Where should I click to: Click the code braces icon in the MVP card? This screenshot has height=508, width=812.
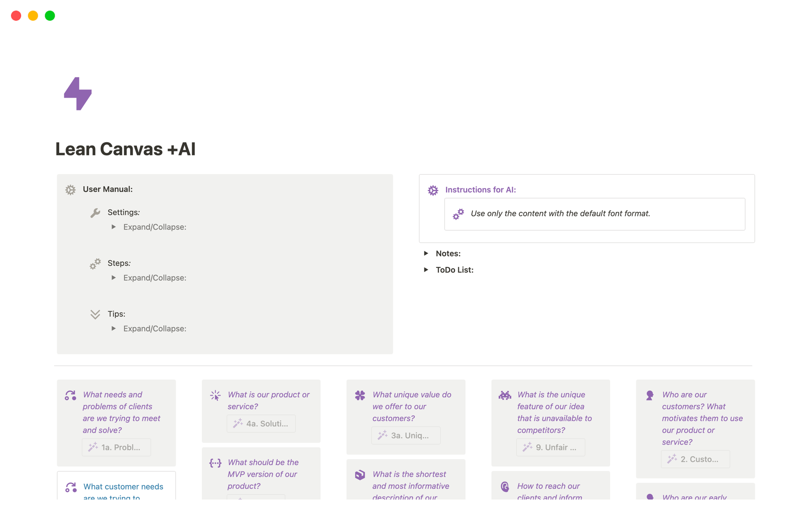[215, 463]
